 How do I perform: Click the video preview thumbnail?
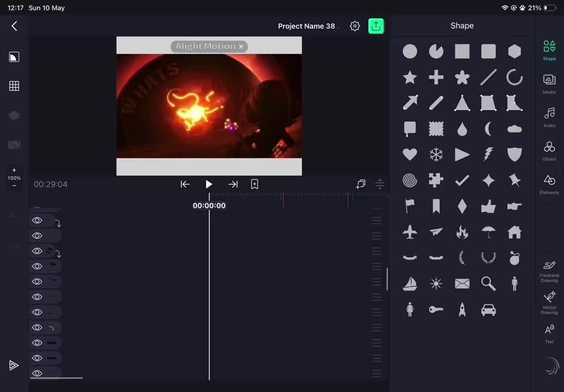209,106
